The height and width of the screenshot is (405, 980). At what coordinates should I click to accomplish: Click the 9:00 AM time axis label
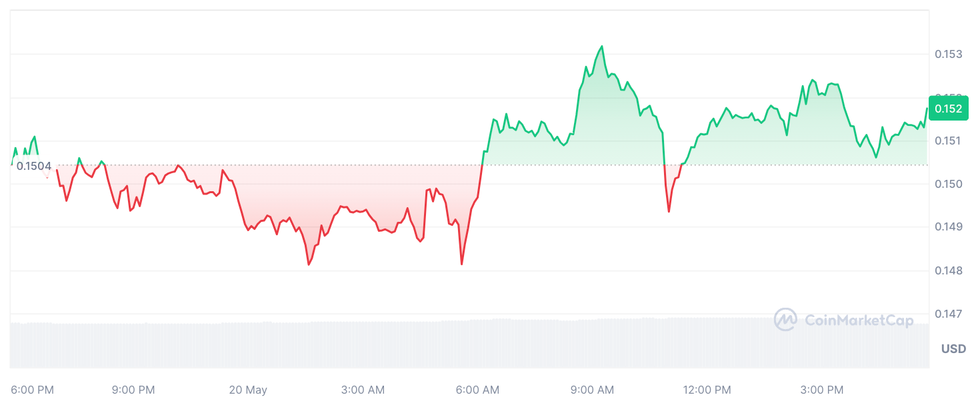click(592, 390)
